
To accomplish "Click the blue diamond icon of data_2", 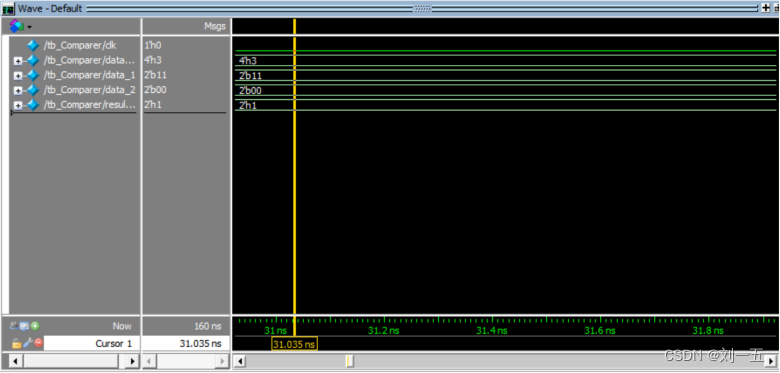I will [x=33, y=91].
